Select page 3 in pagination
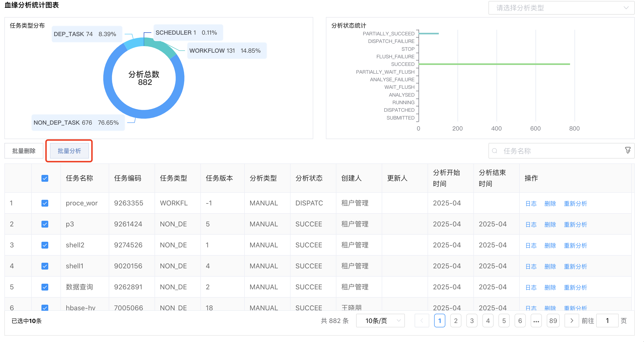Screen dimensions: 644x342 pyautogui.click(x=472, y=321)
